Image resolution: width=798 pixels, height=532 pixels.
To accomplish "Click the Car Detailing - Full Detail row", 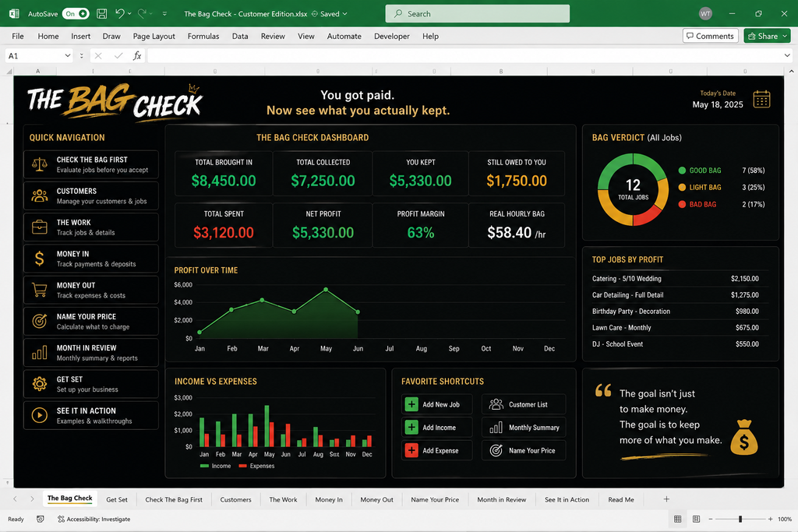I will 676,295.
